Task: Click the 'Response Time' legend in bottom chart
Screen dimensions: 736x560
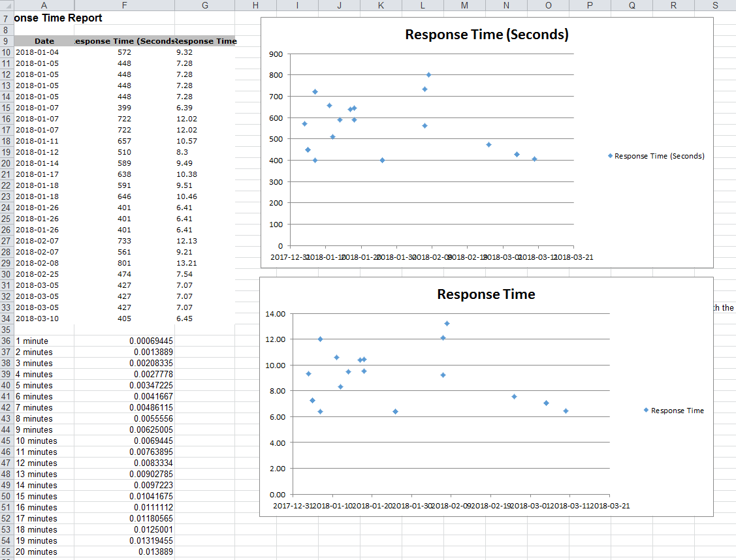Action: pyautogui.click(x=673, y=411)
